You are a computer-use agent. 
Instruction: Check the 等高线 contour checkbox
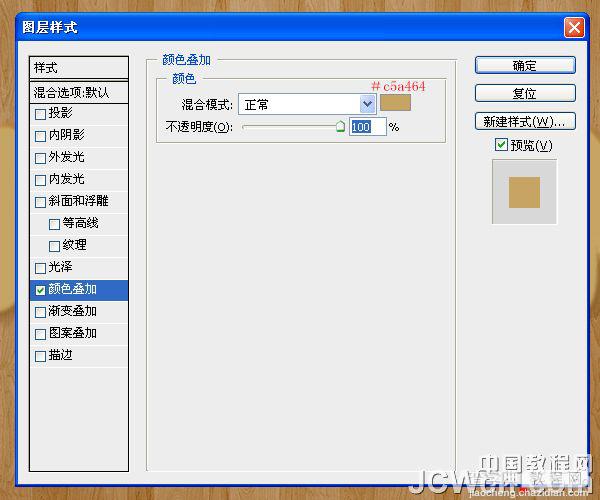click(54, 224)
